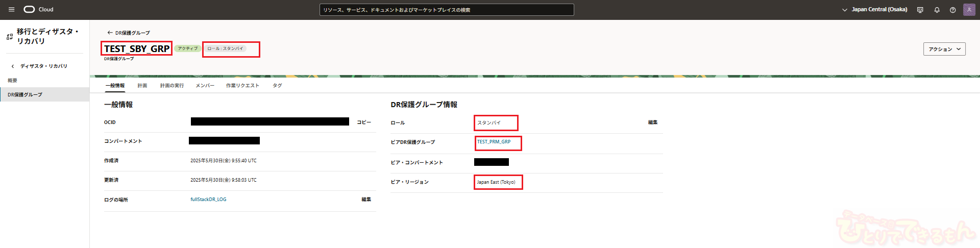Expand the Japan Central (Osaka) region selector
Viewport: 980px width, 248px height.
(874, 10)
